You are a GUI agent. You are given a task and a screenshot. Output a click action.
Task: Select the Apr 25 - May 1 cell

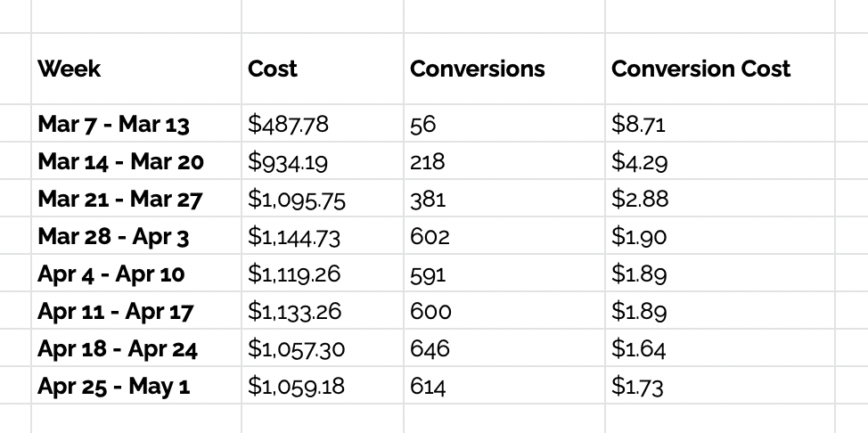click(136, 386)
